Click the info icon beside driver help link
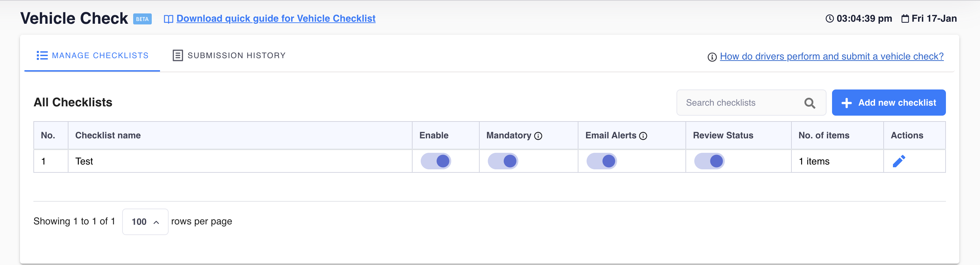 tap(712, 57)
